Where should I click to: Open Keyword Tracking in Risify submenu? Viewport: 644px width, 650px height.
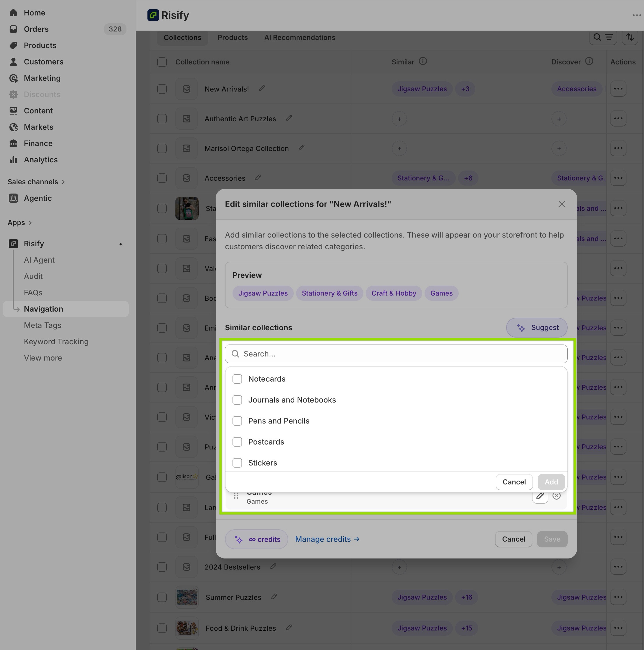(x=56, y=342)
